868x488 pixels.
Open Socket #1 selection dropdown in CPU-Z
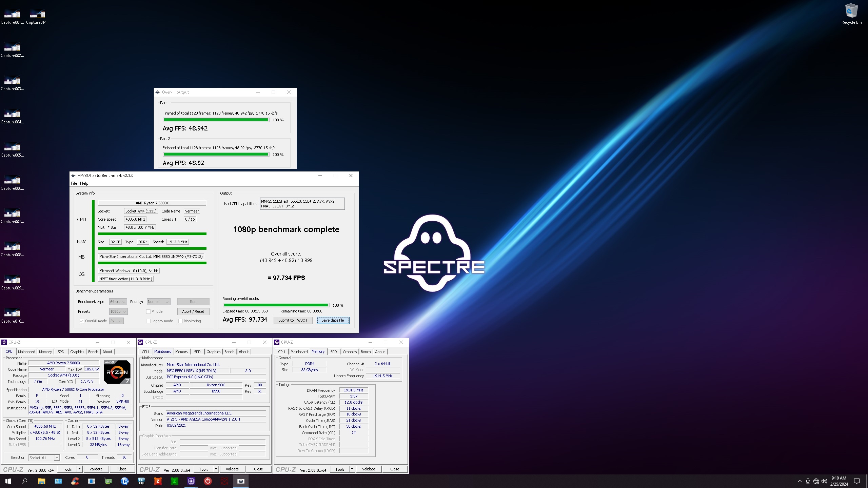(44, 457)
